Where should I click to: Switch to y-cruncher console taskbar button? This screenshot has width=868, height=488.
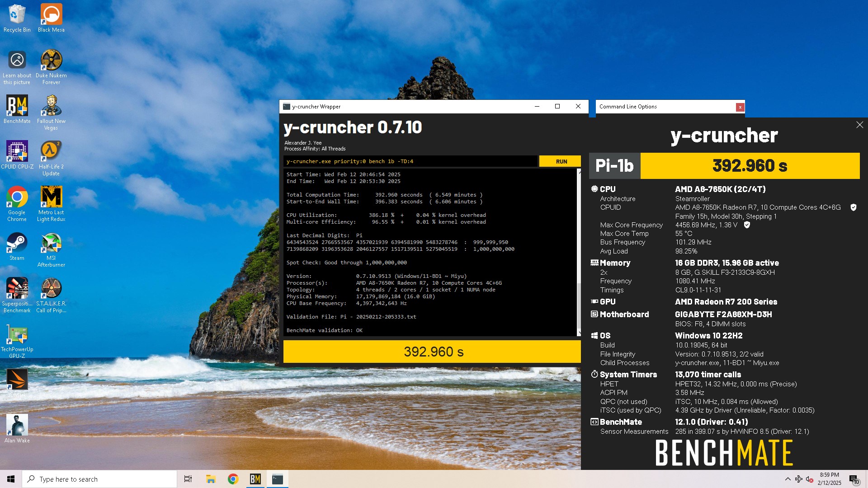(x=277, y=479)
